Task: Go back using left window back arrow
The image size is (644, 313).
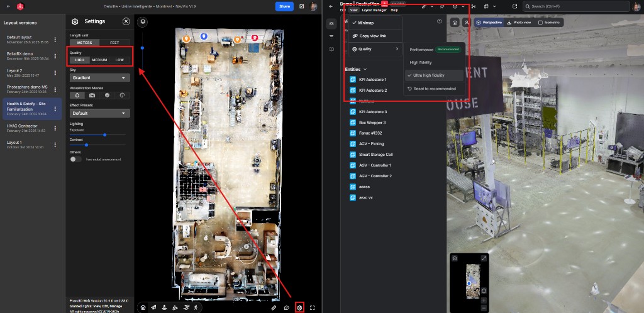Action: [9, 6]
